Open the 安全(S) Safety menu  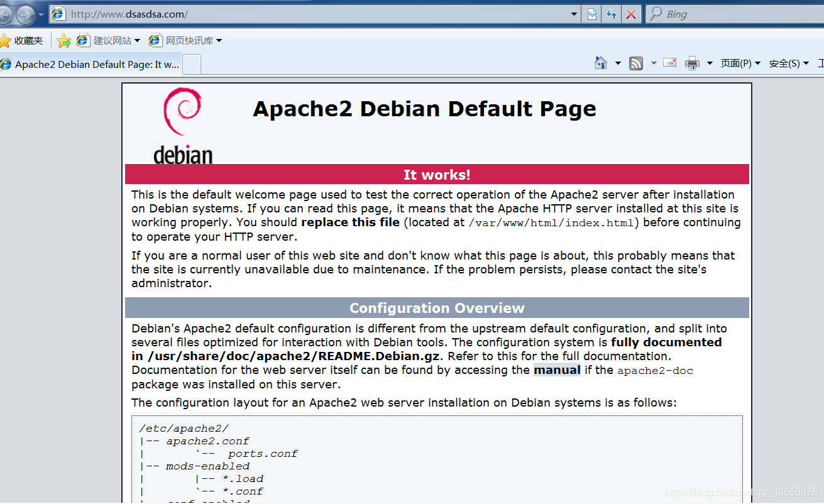pos(789,63)
